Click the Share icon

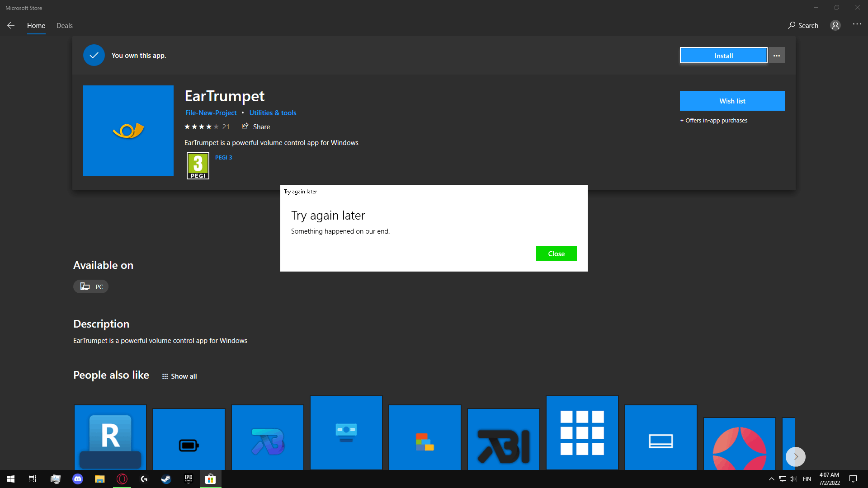(x=245, y=127)
